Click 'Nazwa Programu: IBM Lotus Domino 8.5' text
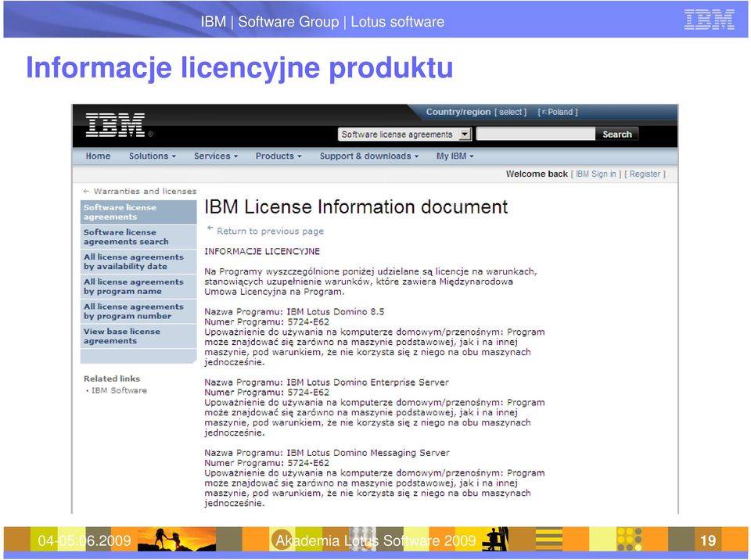Screen dimensions: 751x560 coord(294,312)
